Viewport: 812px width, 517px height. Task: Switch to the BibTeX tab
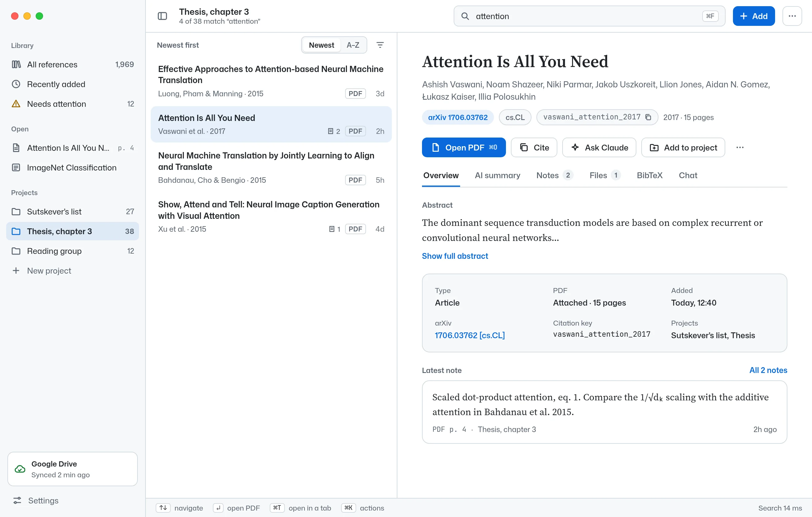pyautogui.click(x=650, y=175)
